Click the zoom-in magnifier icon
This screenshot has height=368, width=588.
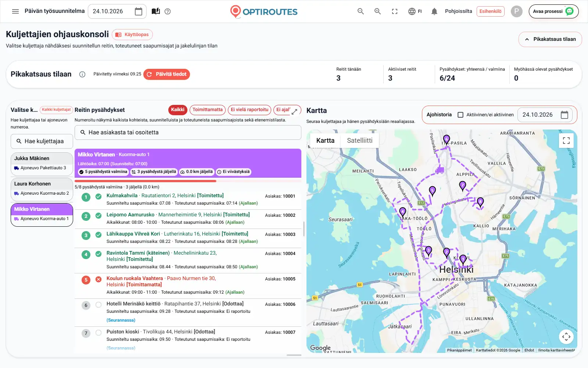(x=377, y=11)
